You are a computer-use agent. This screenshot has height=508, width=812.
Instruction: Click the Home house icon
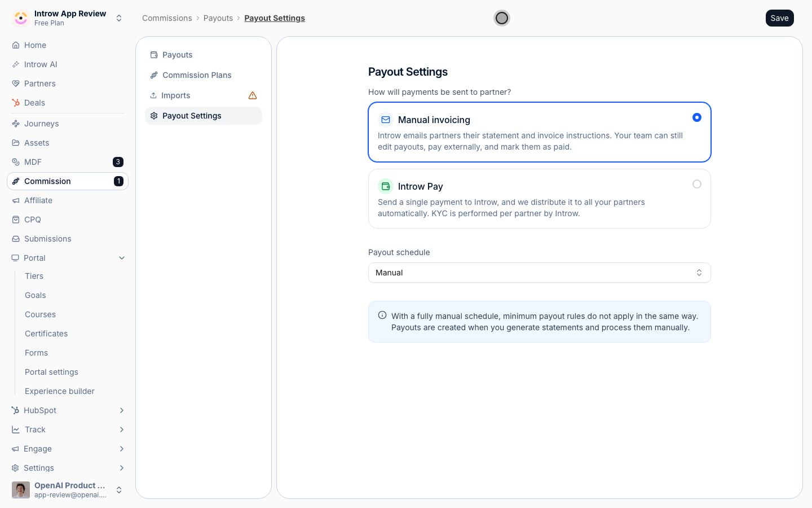(16, 45)
